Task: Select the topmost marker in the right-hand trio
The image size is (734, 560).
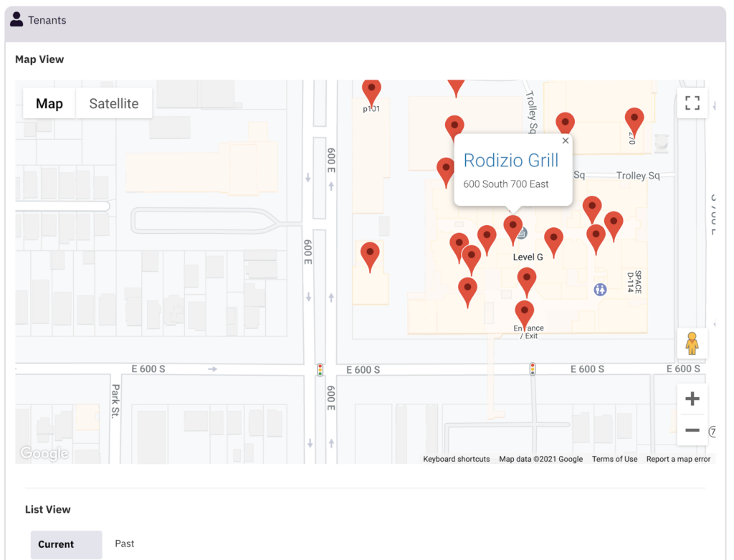Action: coord(592,210)
